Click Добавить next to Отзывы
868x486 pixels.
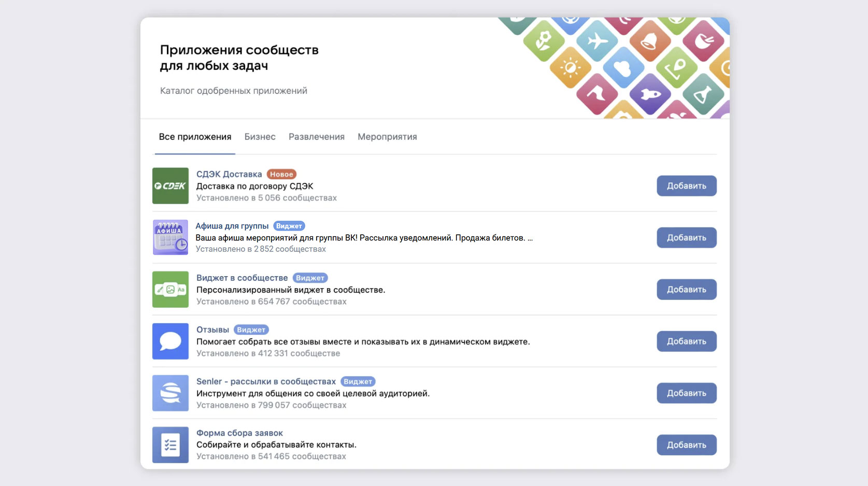coord(686,341)
